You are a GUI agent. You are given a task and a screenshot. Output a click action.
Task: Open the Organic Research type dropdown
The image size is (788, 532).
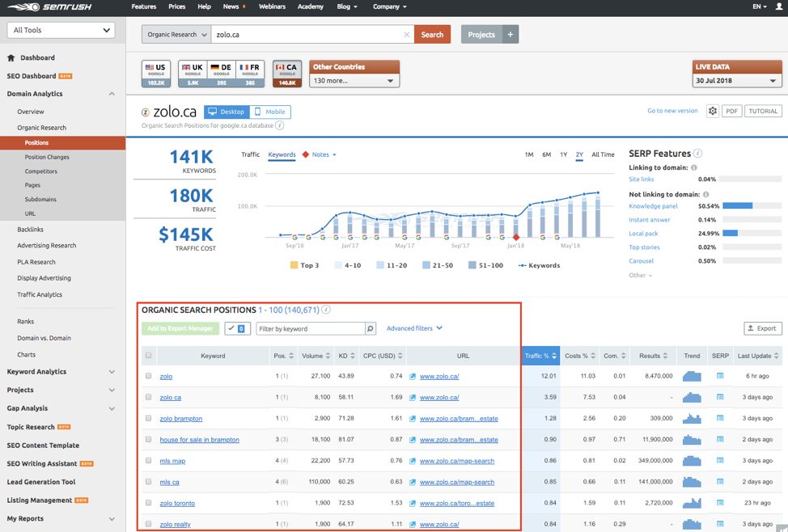pos(176,35)
